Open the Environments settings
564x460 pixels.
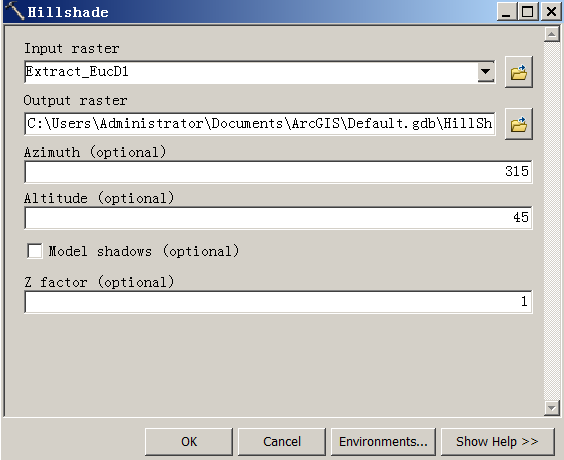coord(383,442)
